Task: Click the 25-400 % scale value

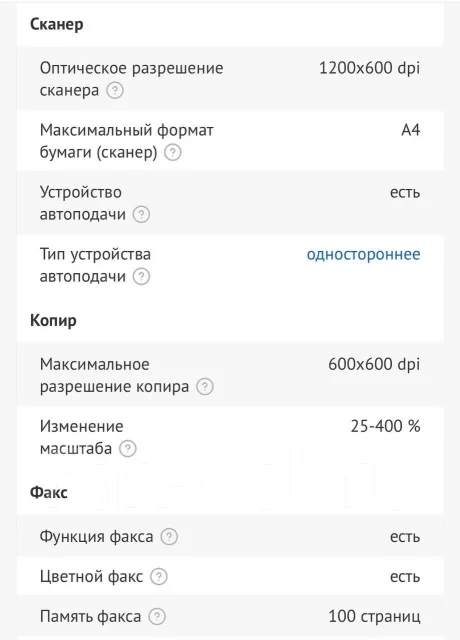Action: pos(385,427)
